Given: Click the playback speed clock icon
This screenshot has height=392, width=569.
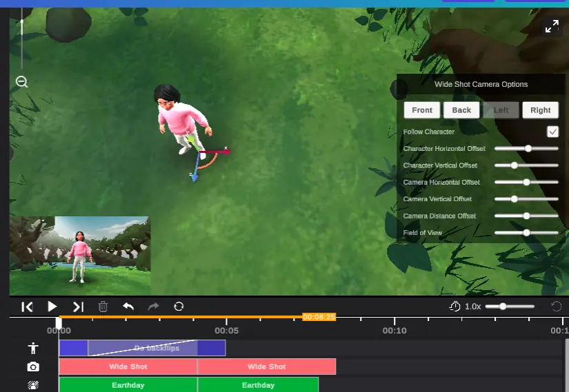Looking at the screenshot, I should (x=455, y=307).
